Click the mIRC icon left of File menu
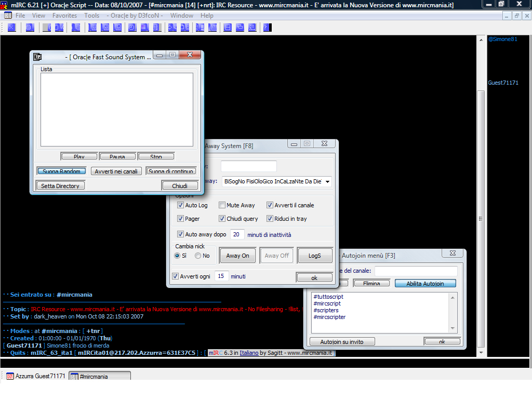 pyautogui.click(x=8, y=16)
